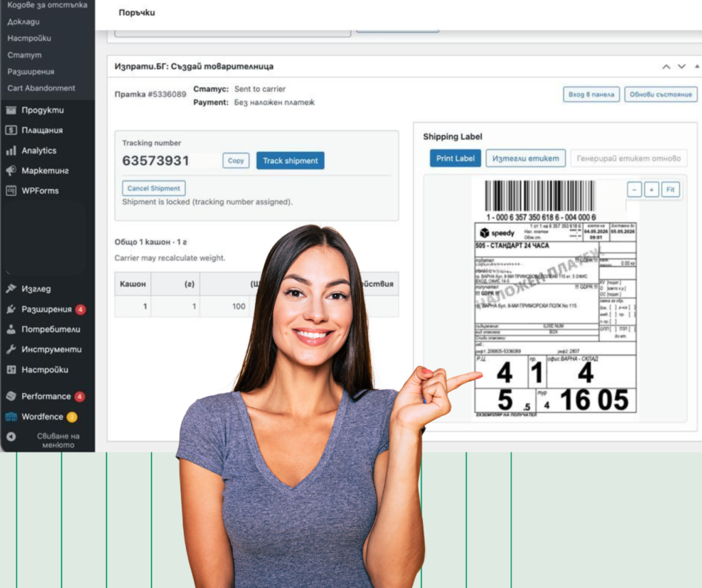Click the shipping label preview image

555,299
